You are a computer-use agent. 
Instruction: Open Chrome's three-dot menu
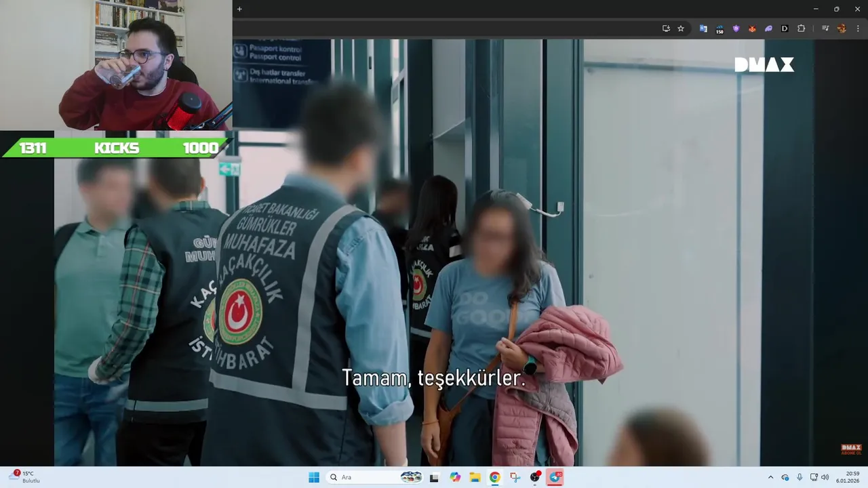pos(858,28)
